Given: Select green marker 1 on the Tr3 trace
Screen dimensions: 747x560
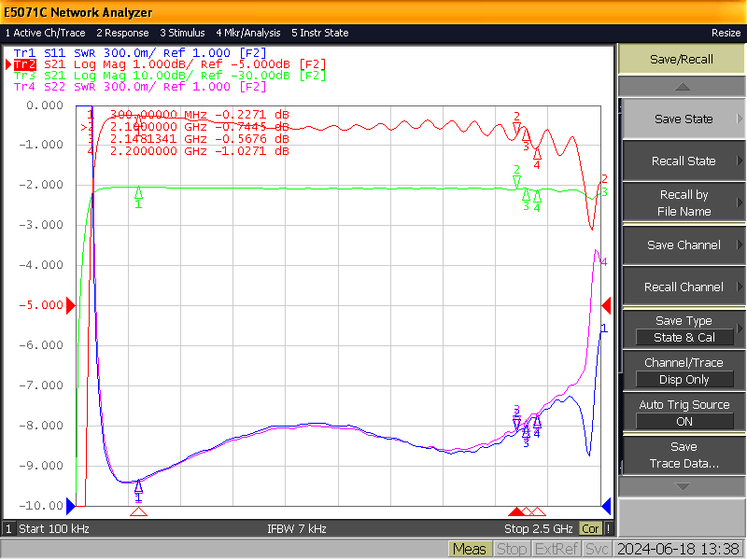Looking at the screenshot, I should point(138,193).
